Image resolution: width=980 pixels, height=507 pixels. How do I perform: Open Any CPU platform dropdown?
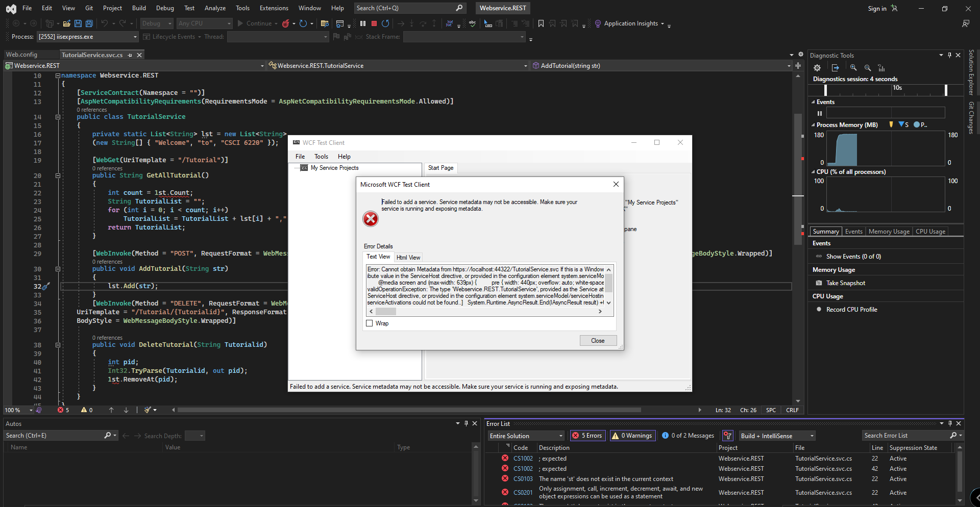click(x=204, y=23)
